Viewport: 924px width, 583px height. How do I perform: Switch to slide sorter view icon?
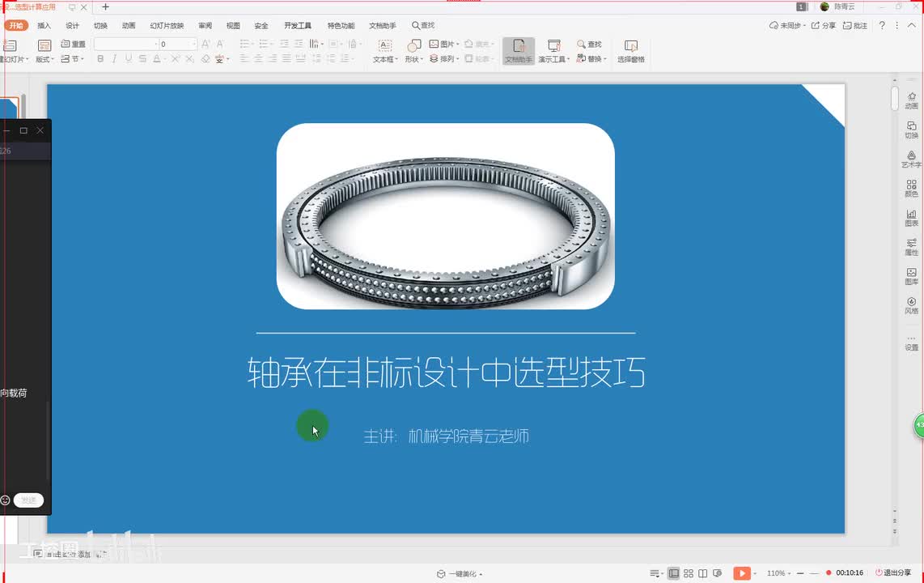pos(689,573)
